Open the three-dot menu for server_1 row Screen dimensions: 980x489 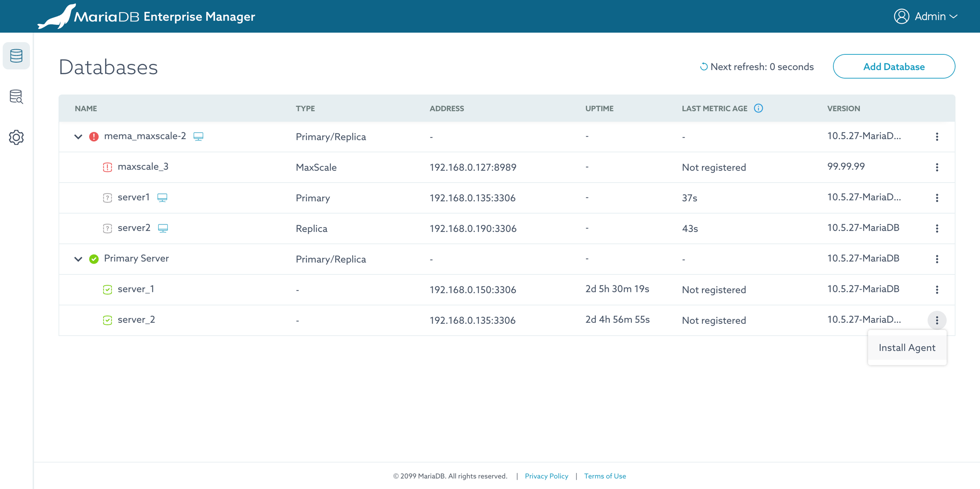(937, 290)
